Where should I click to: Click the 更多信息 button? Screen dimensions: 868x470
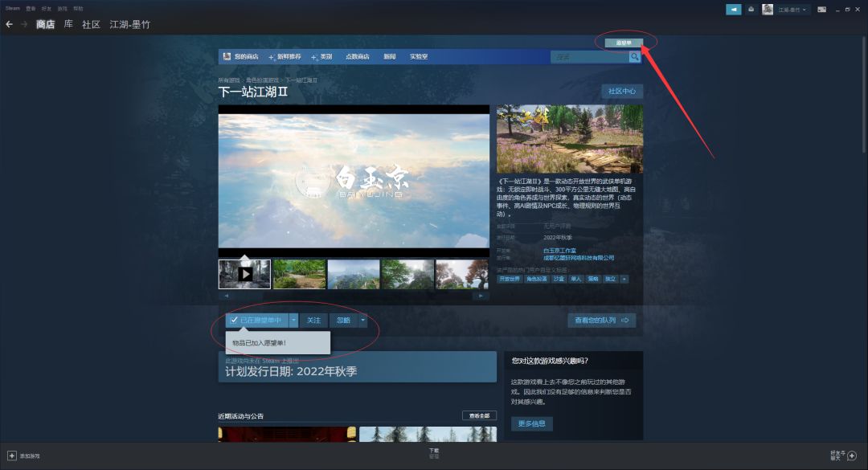[531, 423]
